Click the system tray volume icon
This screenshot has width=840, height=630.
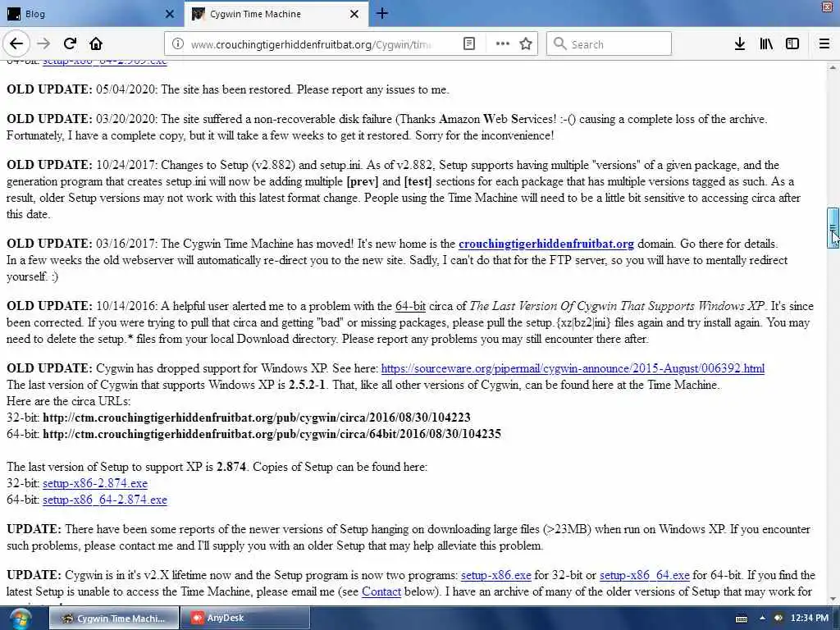(x=778, y=619)
